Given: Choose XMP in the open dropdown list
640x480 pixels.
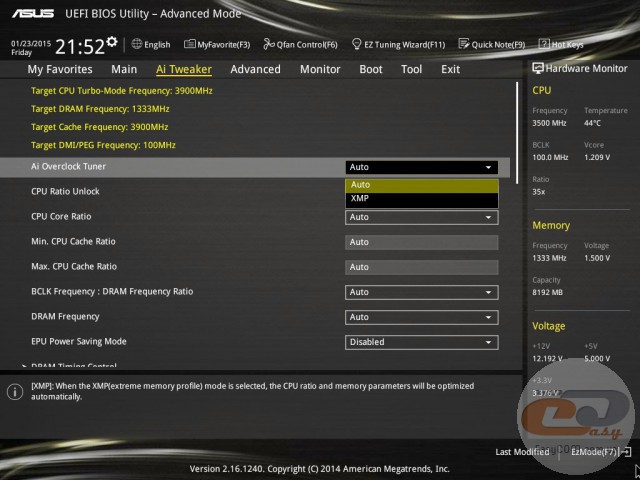Looking at the screenshot, I should (422, 199).
